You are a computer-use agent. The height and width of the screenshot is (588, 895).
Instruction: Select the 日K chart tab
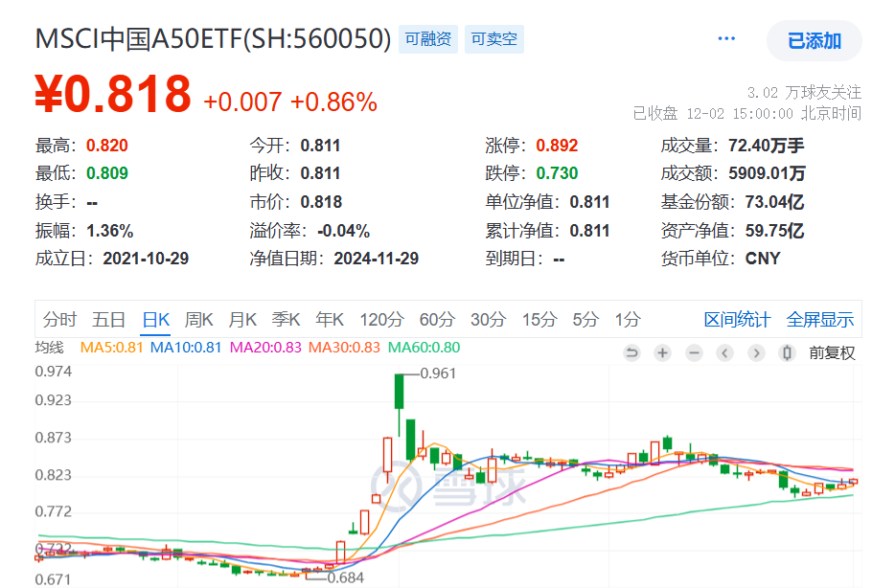point(156,320)
